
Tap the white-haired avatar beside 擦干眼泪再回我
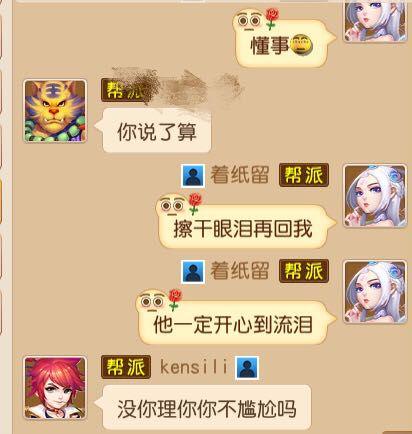click(x=375, y=196)
